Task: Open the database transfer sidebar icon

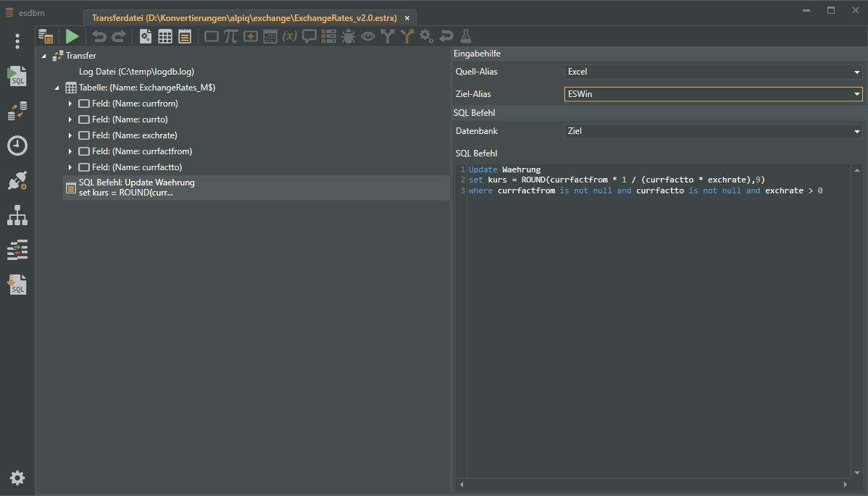Action: tap(17, 111)
